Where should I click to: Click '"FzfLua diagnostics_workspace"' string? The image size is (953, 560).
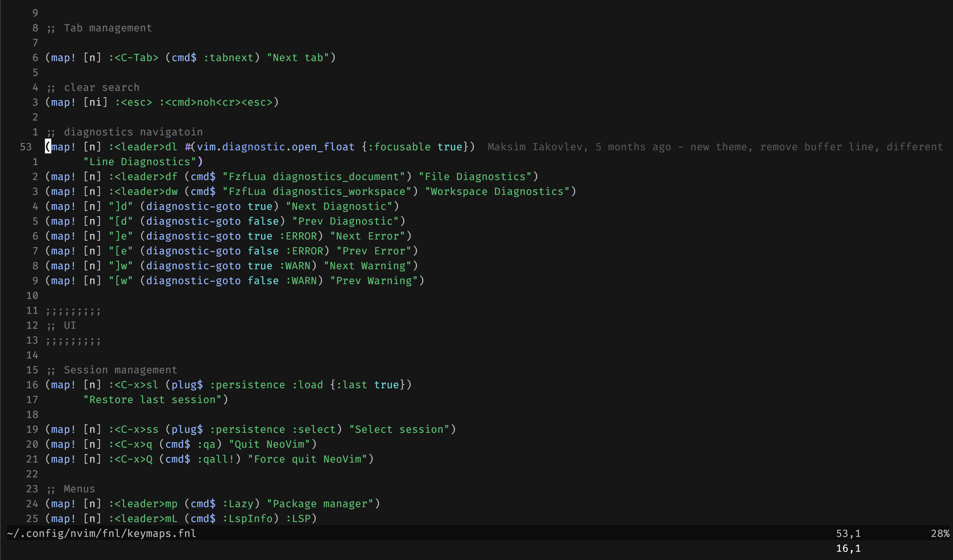(x=317, y=191)
